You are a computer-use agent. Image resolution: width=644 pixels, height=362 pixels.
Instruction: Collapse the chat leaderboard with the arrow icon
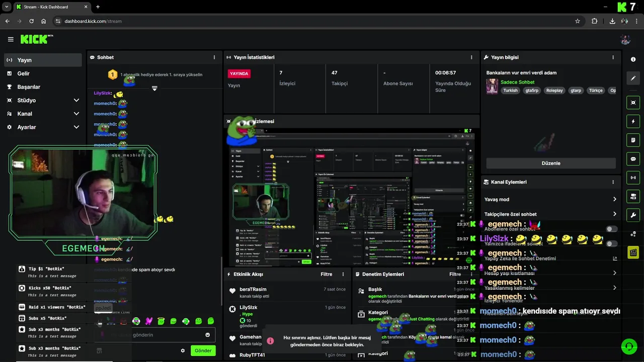click(x=154, y=88)
